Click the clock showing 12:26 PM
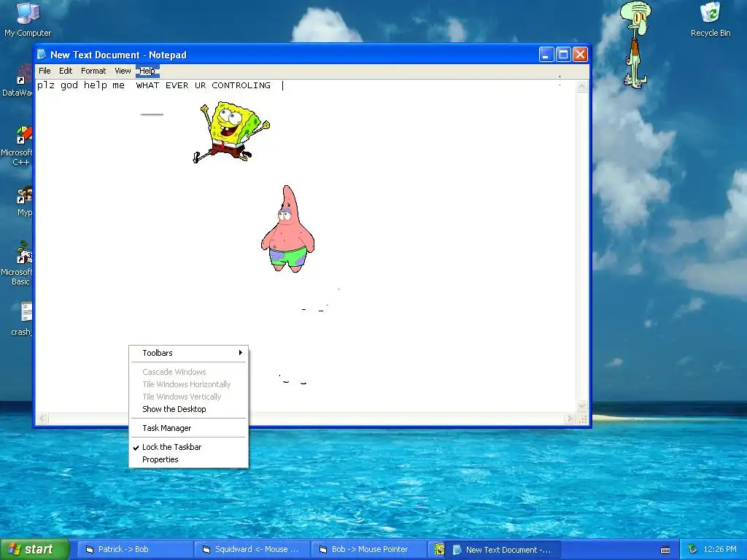Image resolution: width=747 pixels, height=560 pixels. 720,550
